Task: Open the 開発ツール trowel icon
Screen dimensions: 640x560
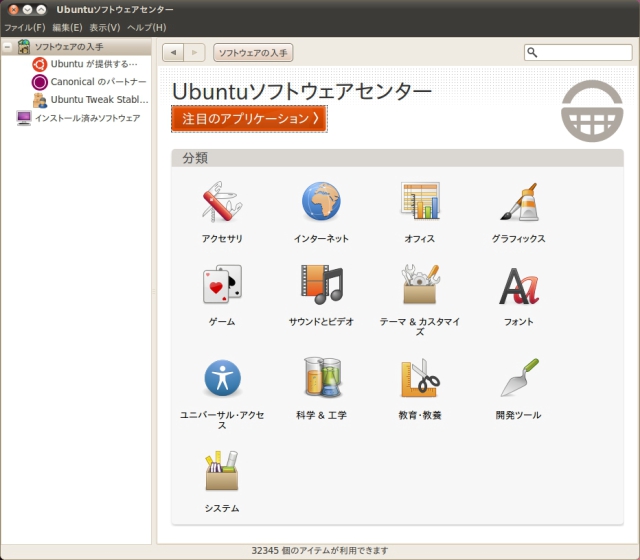Action: pos(520,377)
